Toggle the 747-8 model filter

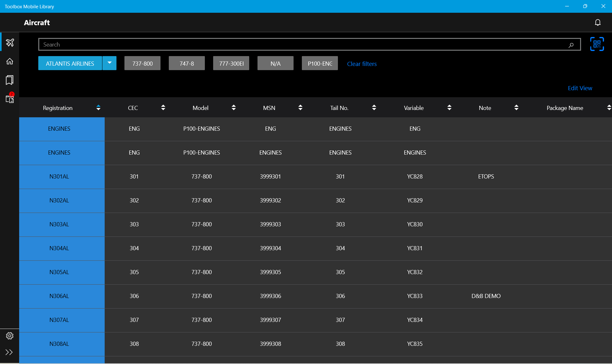click(187, 63)
